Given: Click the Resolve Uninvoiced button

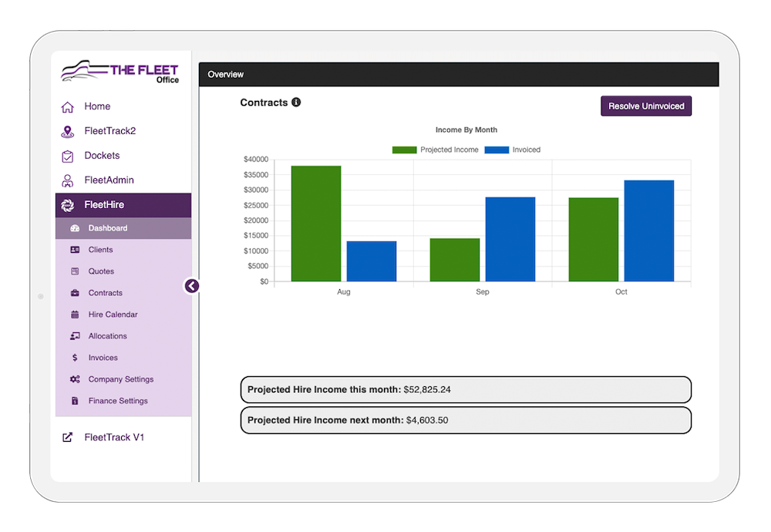Looking at the screenshot, I should (646, 106).
